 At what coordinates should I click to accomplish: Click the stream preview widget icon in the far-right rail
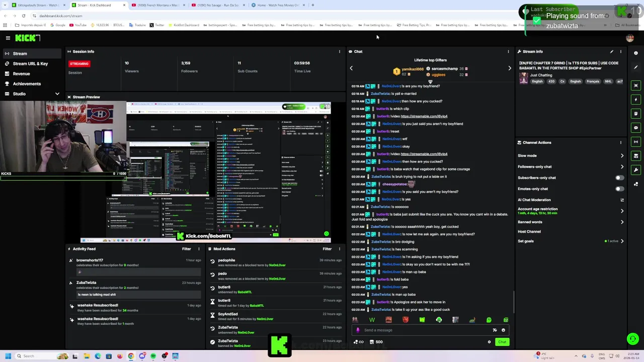pyautogui.click(x=636, y=85)
